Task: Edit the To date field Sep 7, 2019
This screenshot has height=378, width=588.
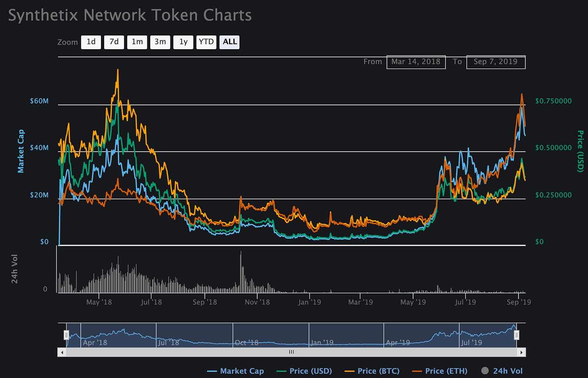Action: pyautogui.click(x=496, y=62)
